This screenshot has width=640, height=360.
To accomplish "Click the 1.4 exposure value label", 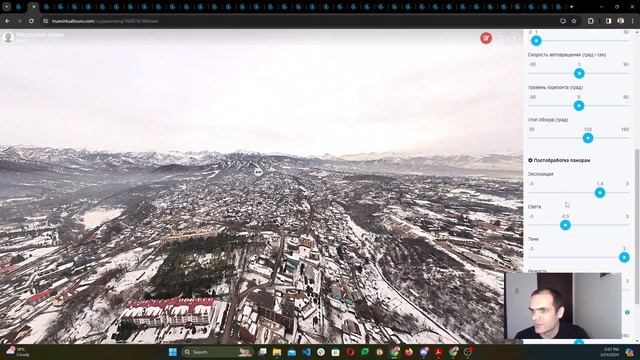I will pos(600,184).
